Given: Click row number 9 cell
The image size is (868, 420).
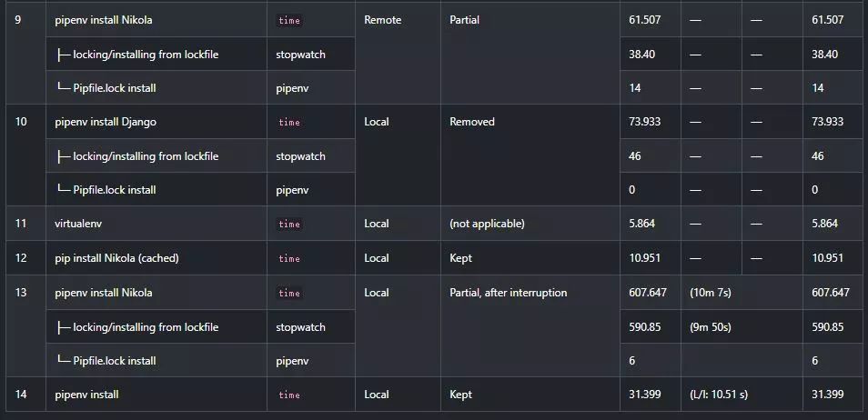Looking at the screenshot, I should [20, 20].
